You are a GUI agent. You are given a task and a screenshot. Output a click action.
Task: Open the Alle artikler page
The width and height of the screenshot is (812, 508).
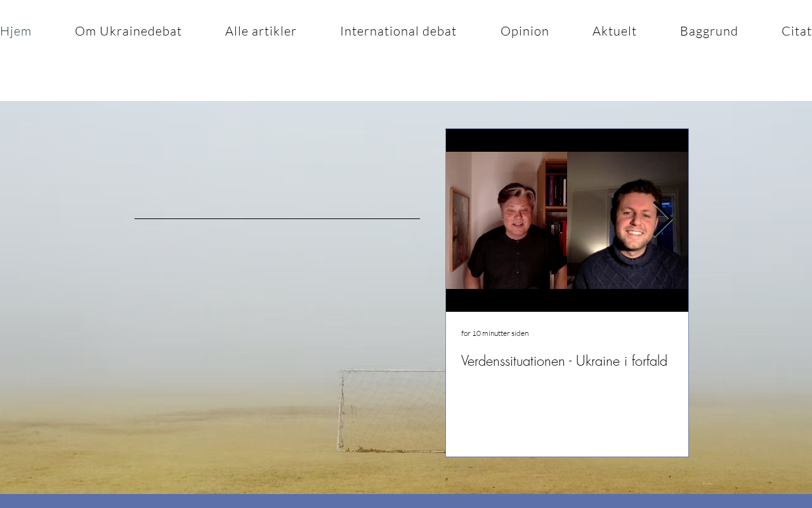pos(261,31)
